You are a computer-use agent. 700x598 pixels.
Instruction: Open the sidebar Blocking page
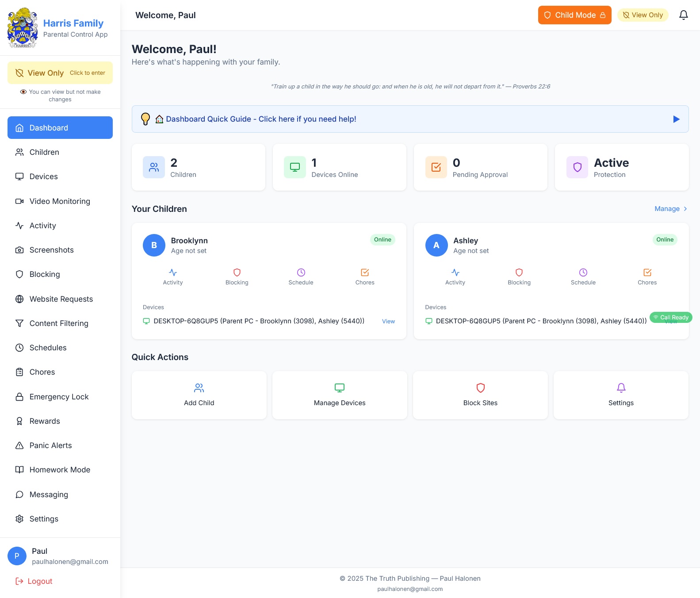[60, 274]
